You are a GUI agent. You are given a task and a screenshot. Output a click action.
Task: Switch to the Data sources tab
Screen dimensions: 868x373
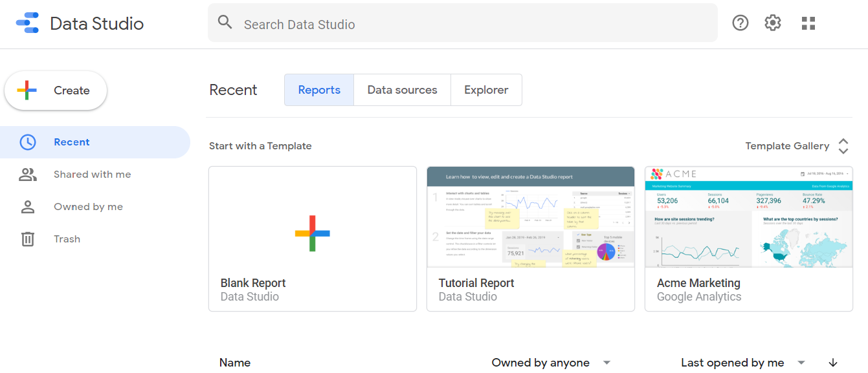402,90
